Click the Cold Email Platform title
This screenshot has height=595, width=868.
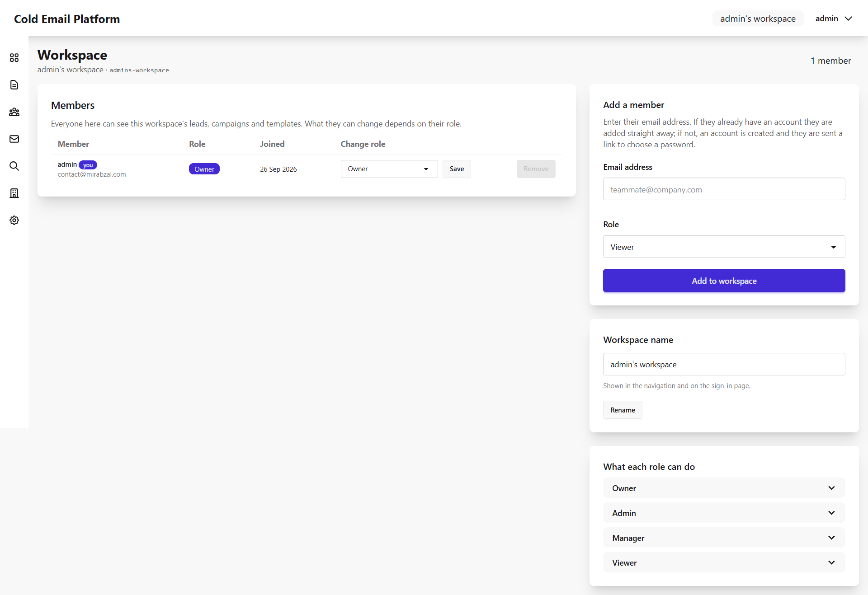(67, 19)
